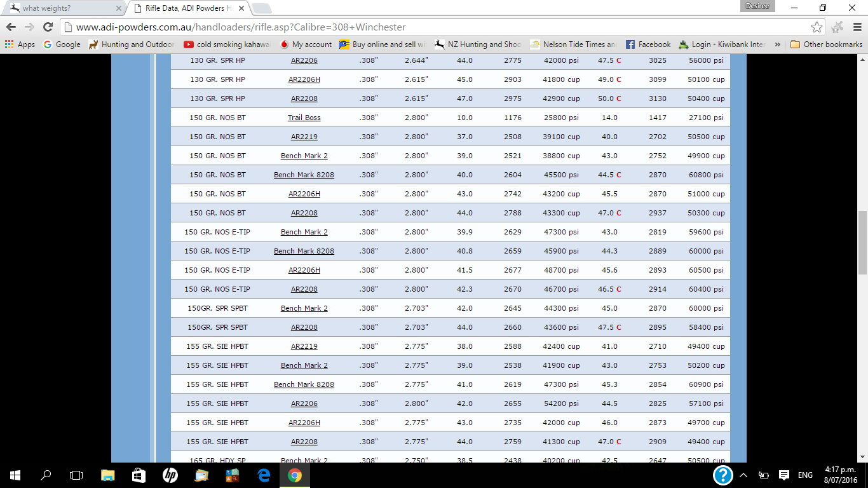Open a new tab
This screenshot has height=488, width=868.
pos(262,9)
